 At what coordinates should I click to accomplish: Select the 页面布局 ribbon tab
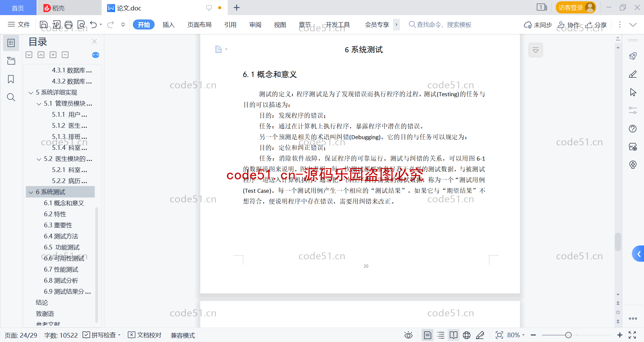click(199, 24)
